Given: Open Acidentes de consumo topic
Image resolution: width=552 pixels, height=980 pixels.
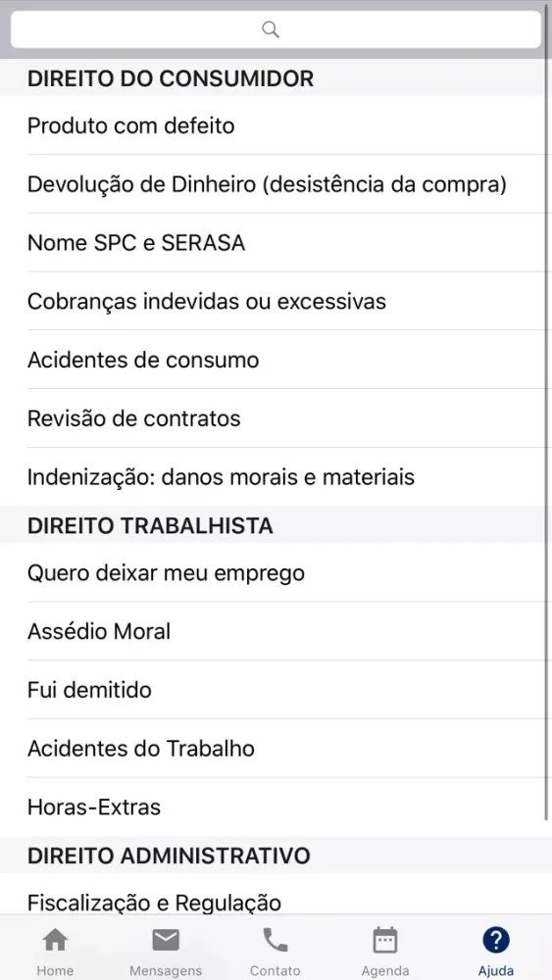Looking at the screenshot, I should pos(276,360).
